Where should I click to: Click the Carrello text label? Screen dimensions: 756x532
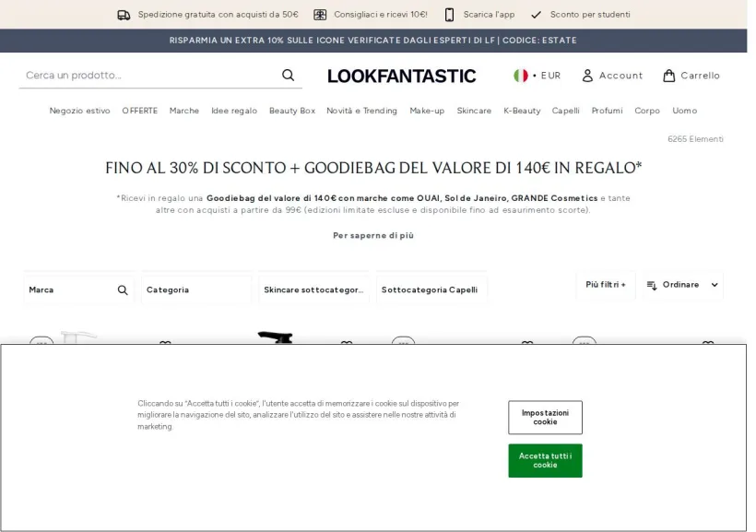[x=700, y=76]
